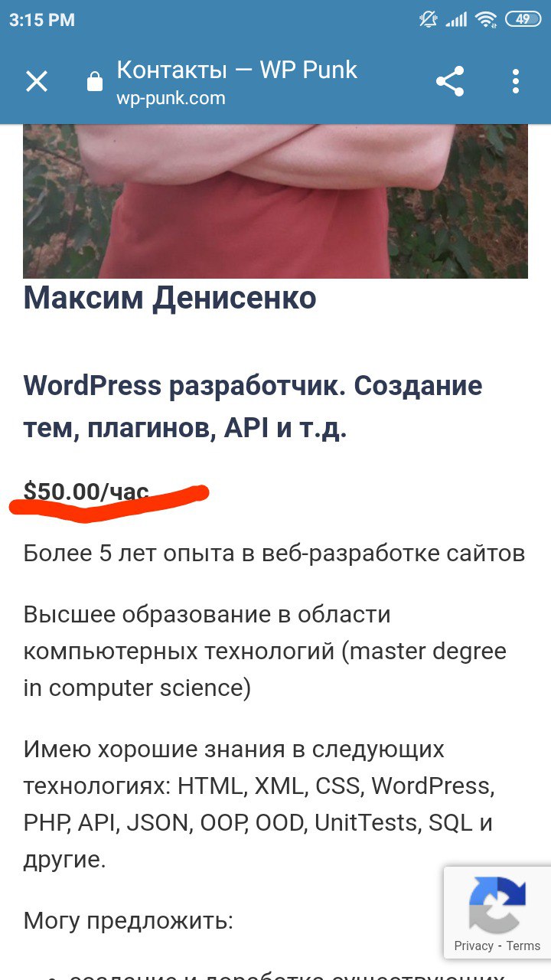Tap the muted notifications bell icon
The image size is (551, 980).
point(428,20)
